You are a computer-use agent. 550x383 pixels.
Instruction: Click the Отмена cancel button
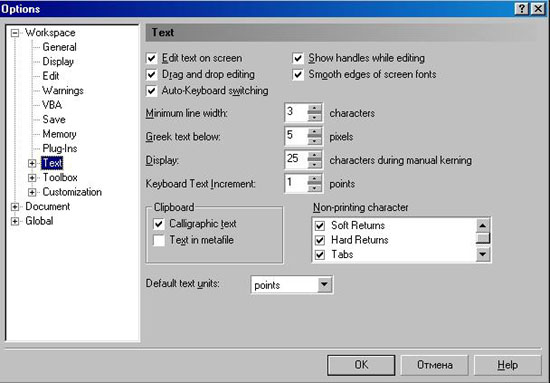434,365
